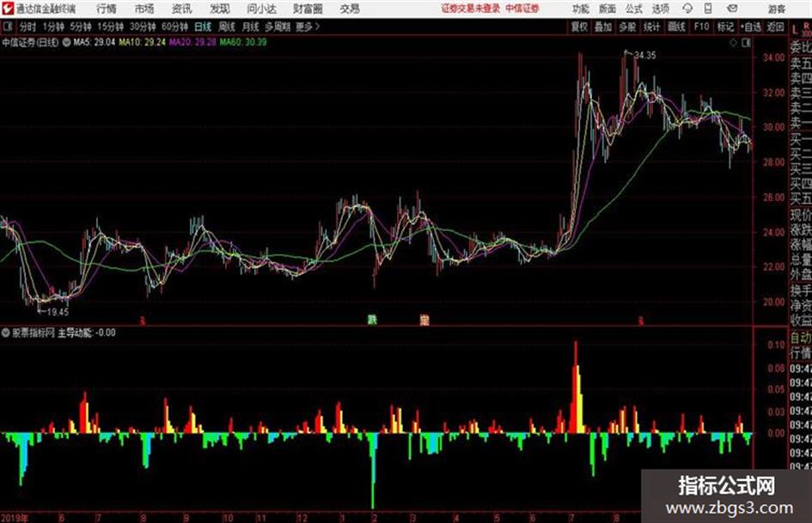
Task: Click the headset customer service icon
Action: pos(687,9)
